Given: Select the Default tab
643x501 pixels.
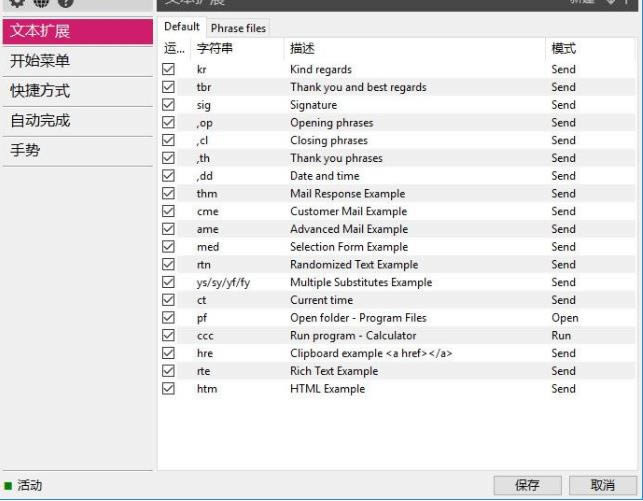Looking at the screenshot, I should click(182, 27).
